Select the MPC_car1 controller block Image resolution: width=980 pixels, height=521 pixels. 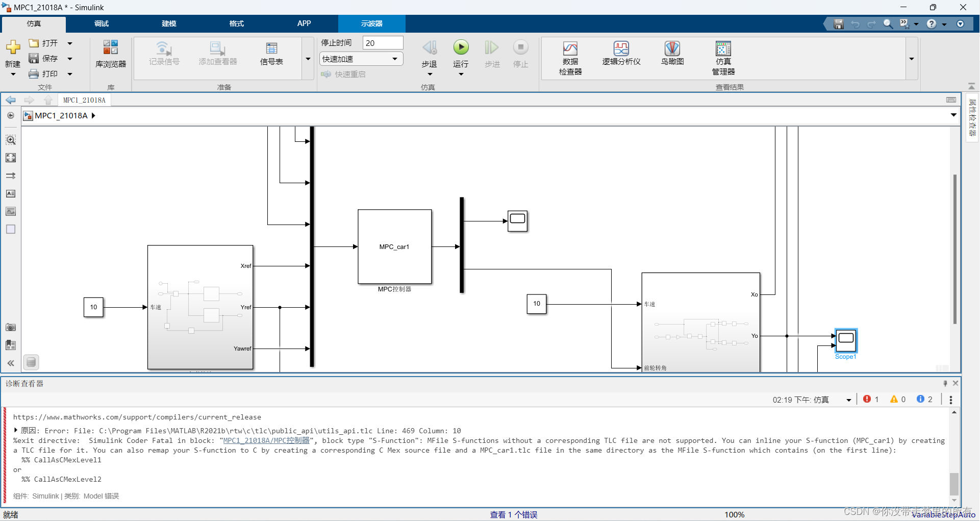pos(395,247)
